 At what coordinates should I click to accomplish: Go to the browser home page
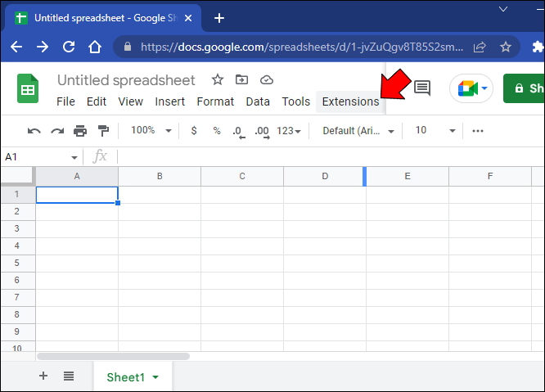pyautogui.click(x=95, y=46)
